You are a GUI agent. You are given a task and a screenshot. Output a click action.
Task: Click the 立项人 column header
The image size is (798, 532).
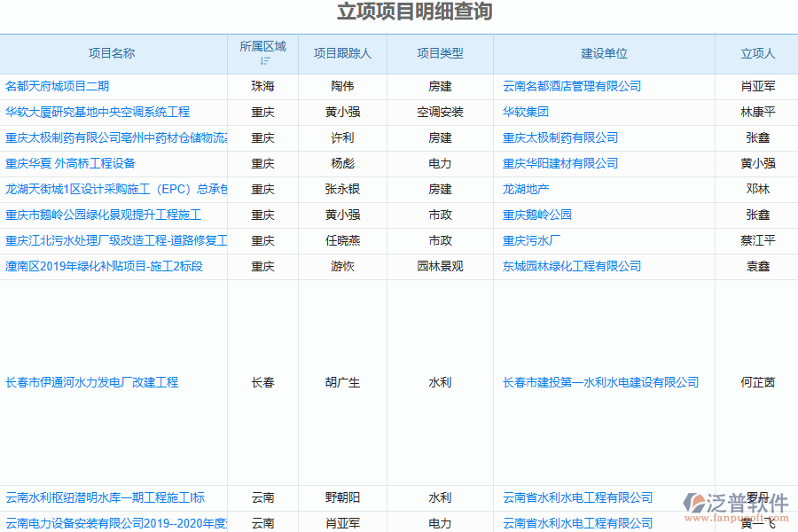pos(757,54)
